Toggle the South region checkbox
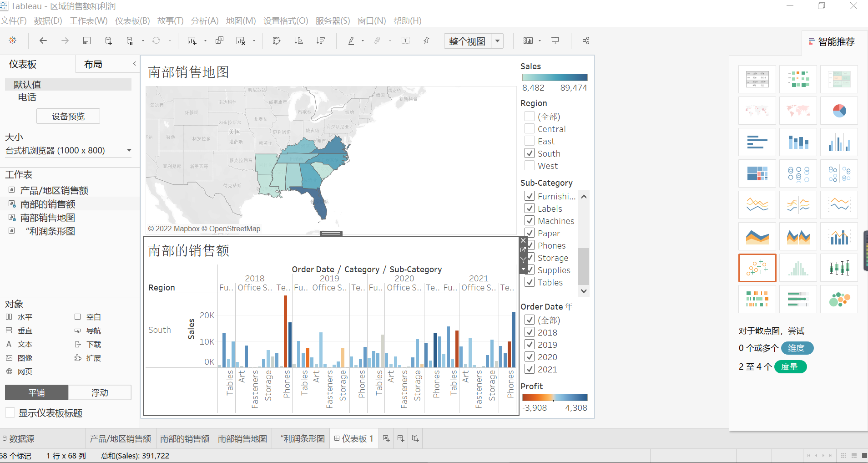Screen dimensions: 868x463 tap(530, 153)
